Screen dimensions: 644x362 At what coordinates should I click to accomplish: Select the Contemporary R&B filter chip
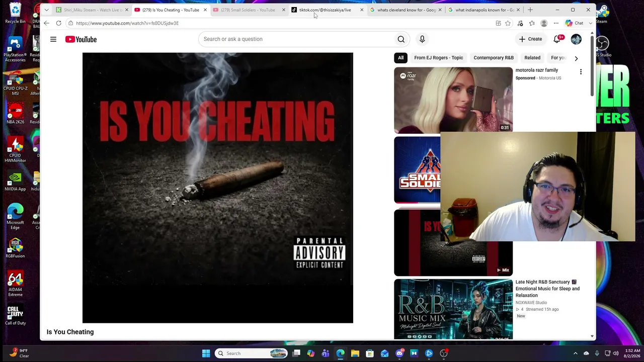(494, 58)
